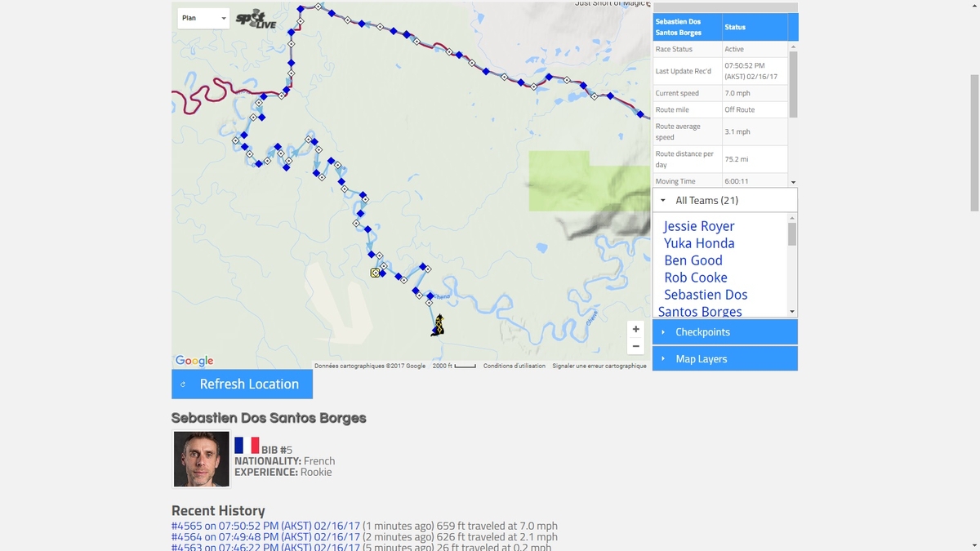The image size is (980, 551).
Task: Click the Conditions d'utilisation link
Action: [514, 366]
